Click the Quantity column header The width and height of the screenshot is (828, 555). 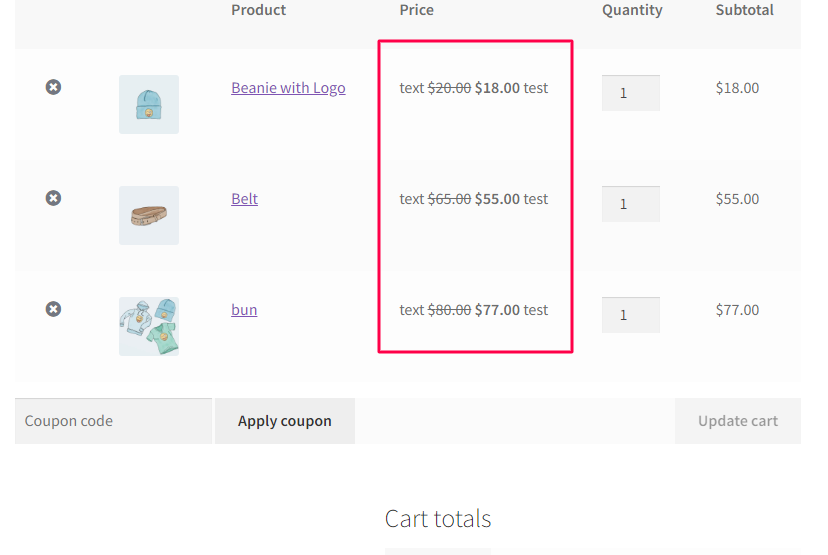pos(632,10)
